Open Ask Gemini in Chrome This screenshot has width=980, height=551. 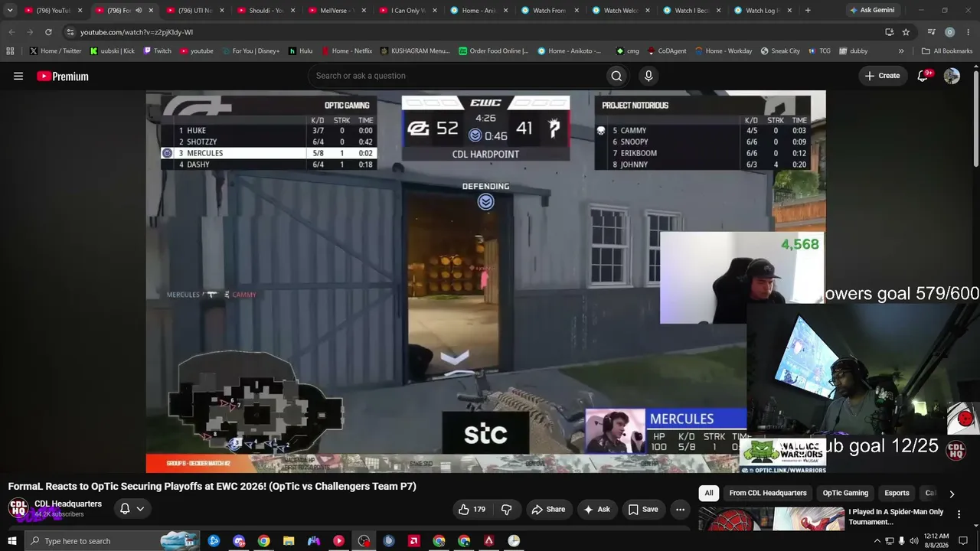click(x=871, y=11)
